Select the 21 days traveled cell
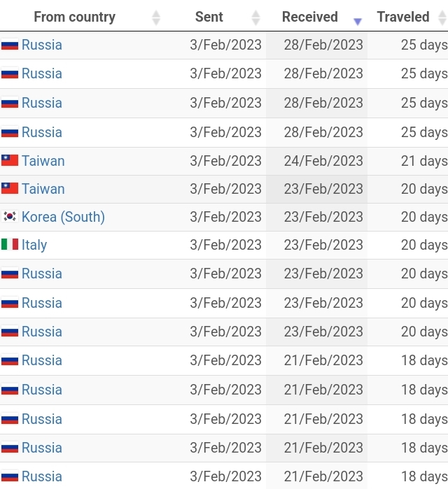This screenshot has height=489, width=448. pos(407,161)
